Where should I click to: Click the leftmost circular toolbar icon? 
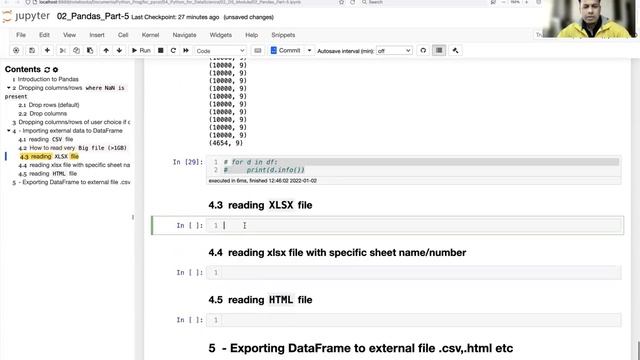pyautogui.click(x=16, y=50)
